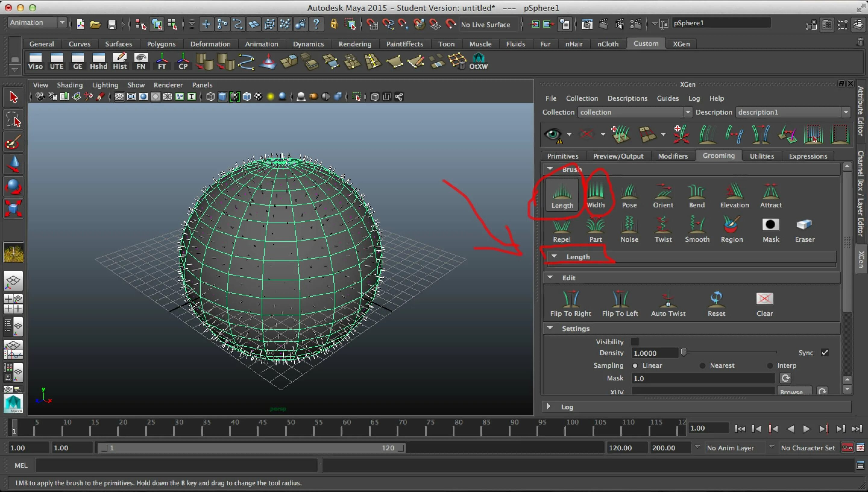Collapse the Length section
Viewport: 868px width, 492px height.
[x=554, y=256]
